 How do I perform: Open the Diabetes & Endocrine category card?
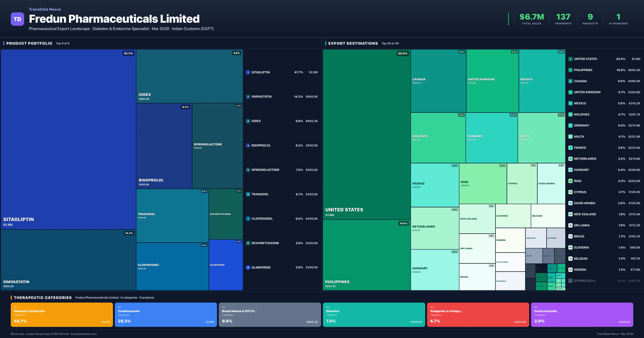click(x=62, y=315)
